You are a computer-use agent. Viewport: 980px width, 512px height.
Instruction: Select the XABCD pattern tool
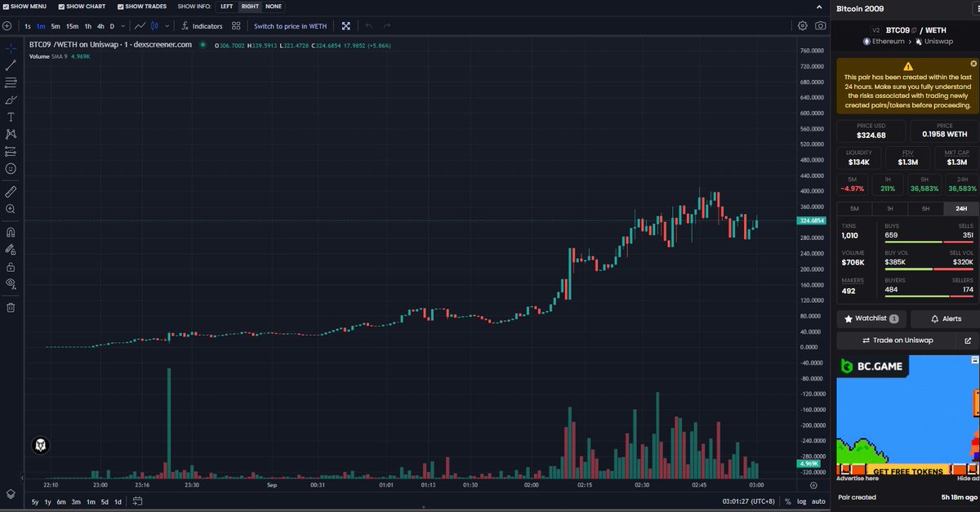(11, 134)
